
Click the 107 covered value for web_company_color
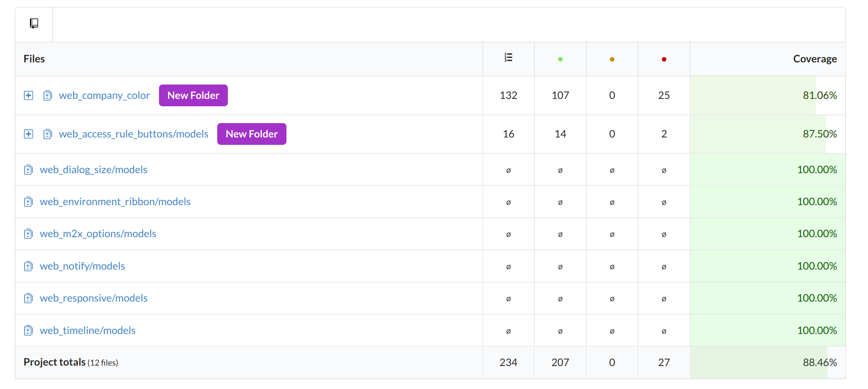(x=560, y=96)
